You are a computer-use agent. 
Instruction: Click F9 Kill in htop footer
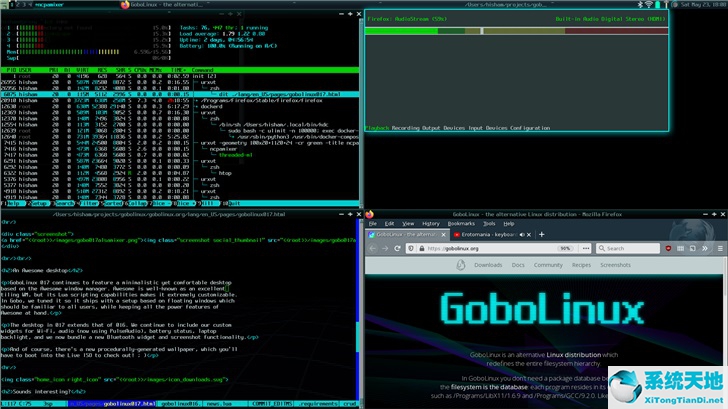tap(208, 203)
